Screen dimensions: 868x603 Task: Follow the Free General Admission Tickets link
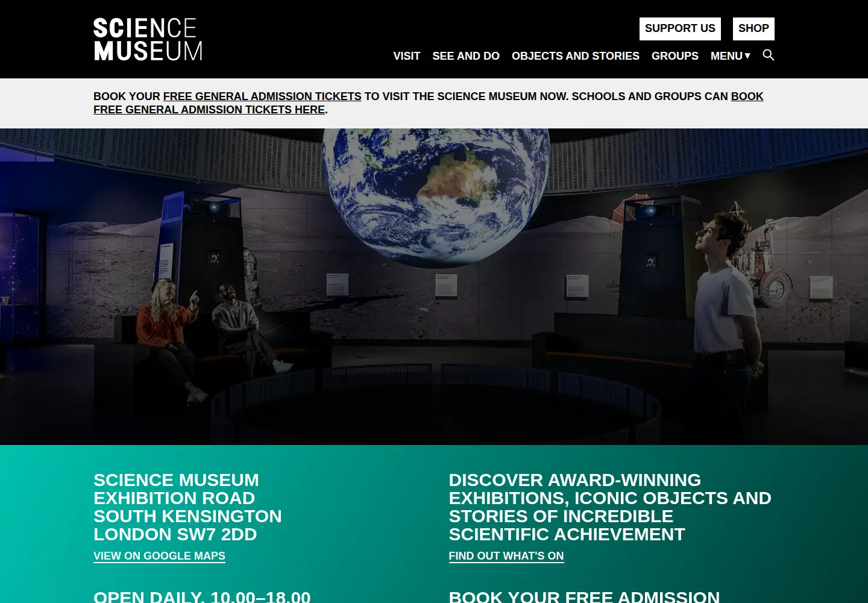pyautogui.click(x=262, y=96)
